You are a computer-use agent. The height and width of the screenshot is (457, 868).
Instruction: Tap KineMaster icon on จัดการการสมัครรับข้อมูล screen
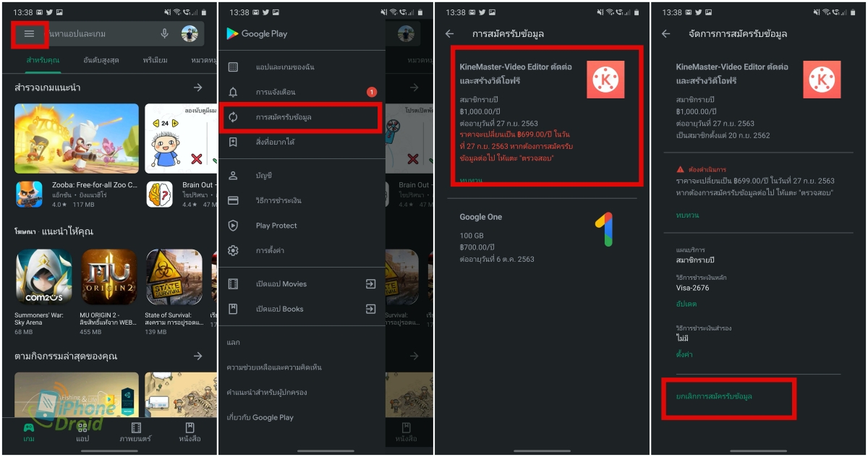pyautogui.click(x=822, y=80)
